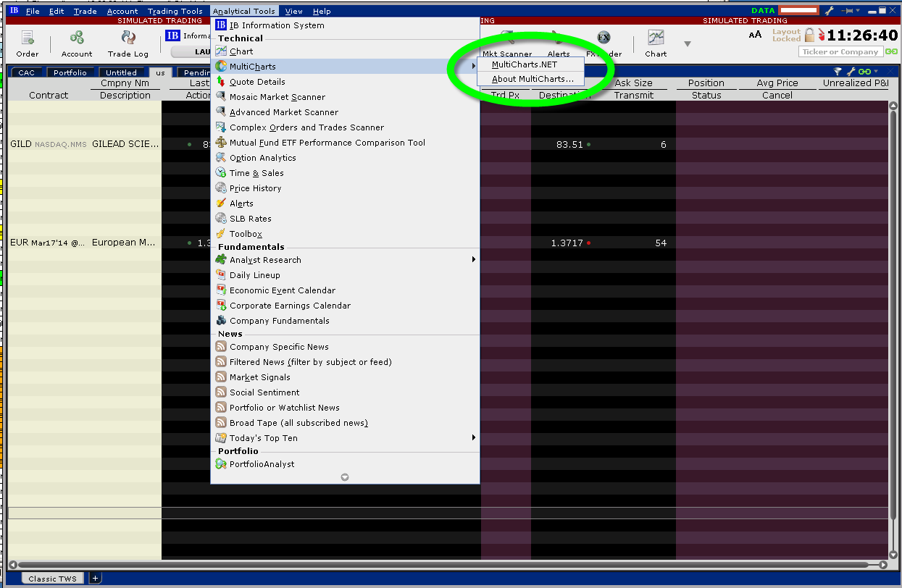Expand the Today's Top Ten submenu arrow
This screenshot has height=588, width=902.
tap(474, 438)
